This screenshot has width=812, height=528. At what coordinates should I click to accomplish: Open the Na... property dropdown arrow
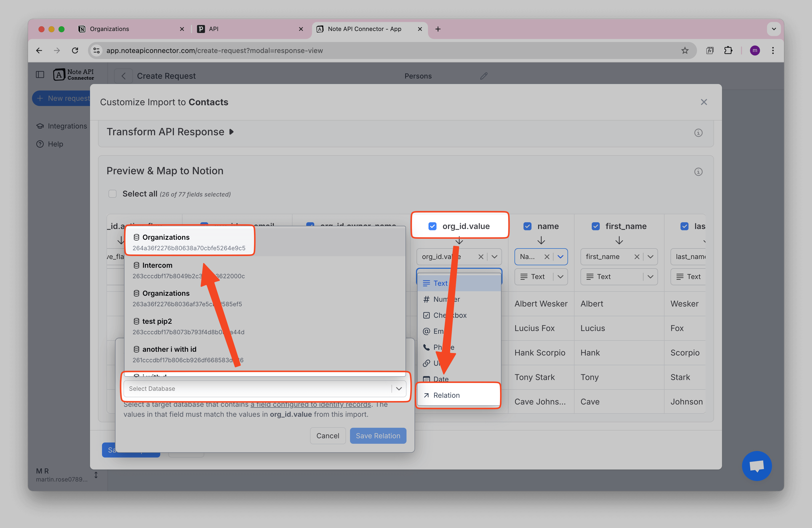(560, 256)
